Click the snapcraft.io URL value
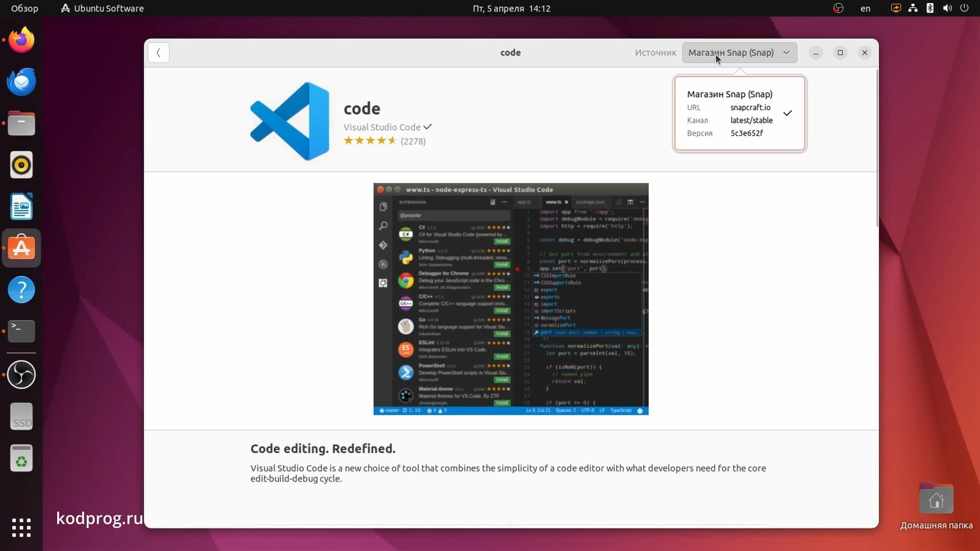The height and width of the screenshot is (551, 980). coord(750,108)
